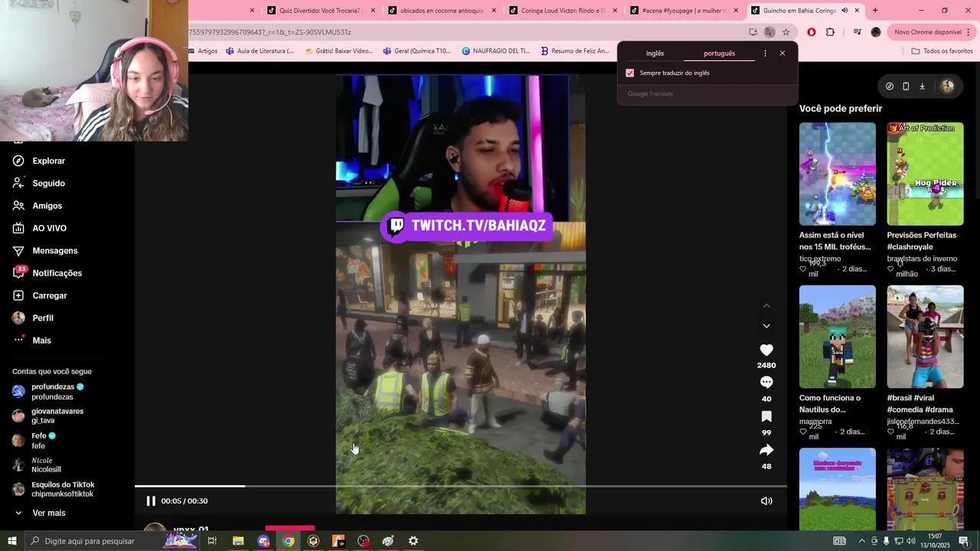Show hidden system tray icons

point(862,541)
